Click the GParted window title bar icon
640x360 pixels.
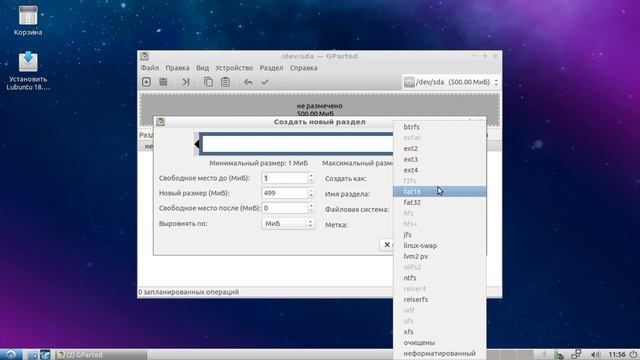[144, 56]
